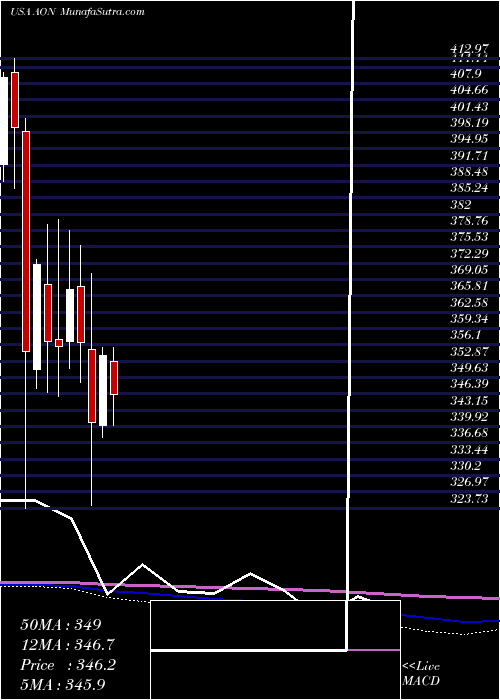Select the 388.48 price axis label
This screenshot has height=700, width=500.
(469, 171)
